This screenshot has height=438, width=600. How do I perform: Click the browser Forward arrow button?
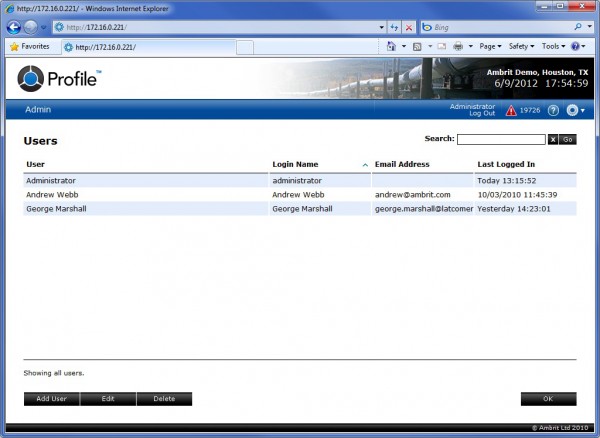pyautogui.click(x=31, y=27)
